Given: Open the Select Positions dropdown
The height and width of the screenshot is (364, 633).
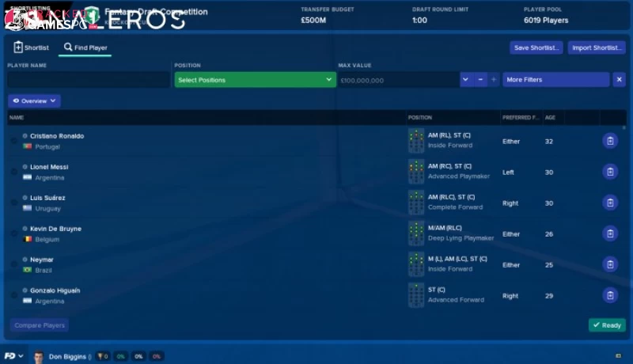Looking at the screenshot, I should 256,80.
